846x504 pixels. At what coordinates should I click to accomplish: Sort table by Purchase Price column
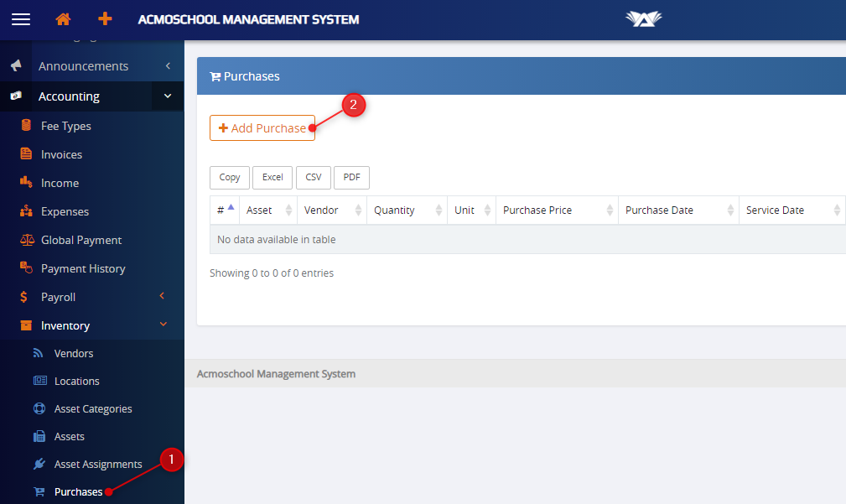(x=537, y=210)
